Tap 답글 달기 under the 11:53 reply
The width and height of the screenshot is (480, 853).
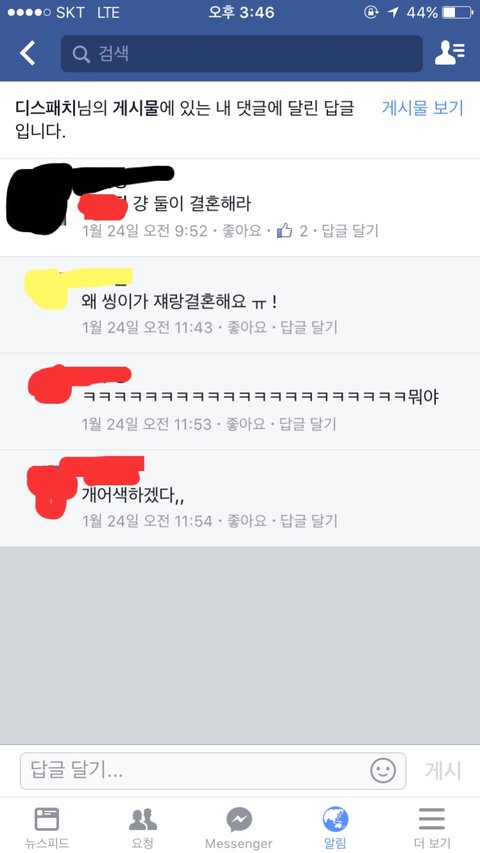pos(307,424)
